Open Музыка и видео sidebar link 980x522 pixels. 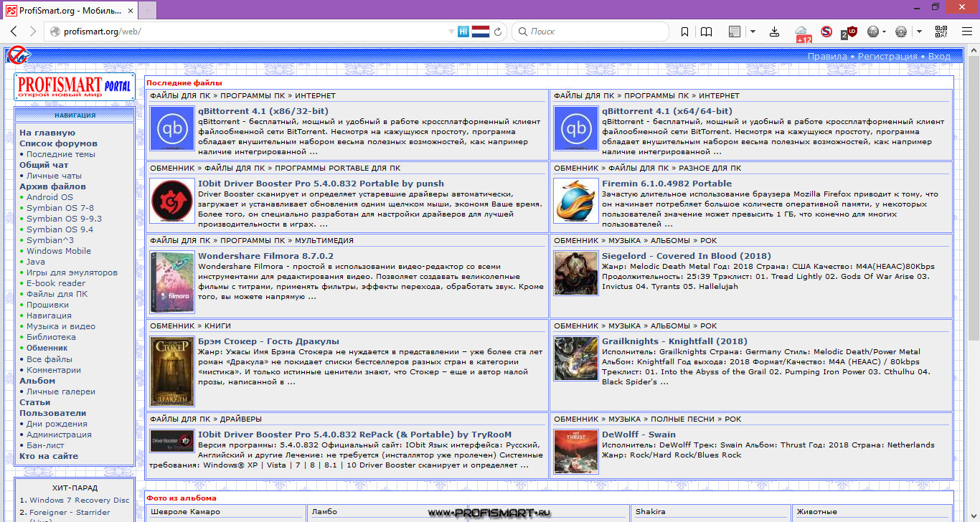pos(61,326)
